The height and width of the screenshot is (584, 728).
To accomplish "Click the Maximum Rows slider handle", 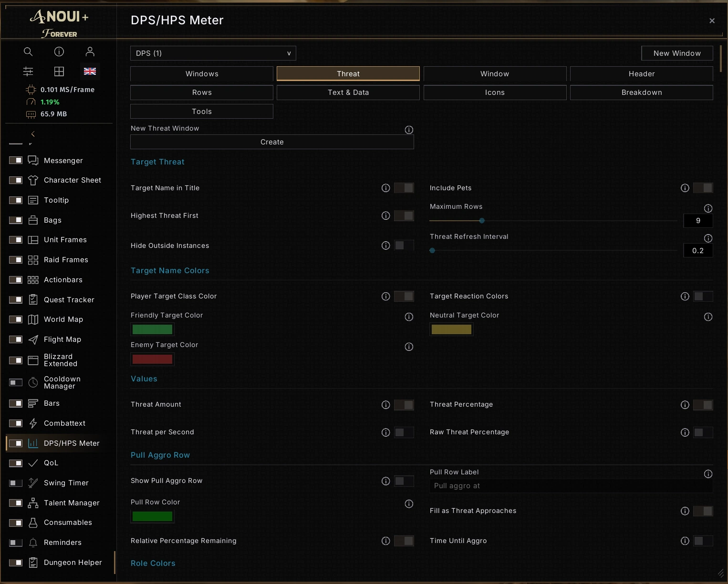I will coord(482,221).
